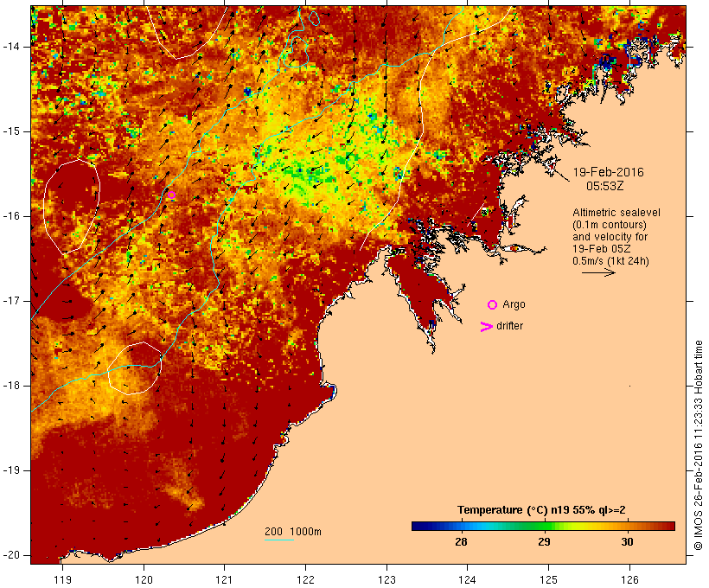
Task: Click the '0.5m/s (1kt 24h)' label
Action: tap(610, 261)
